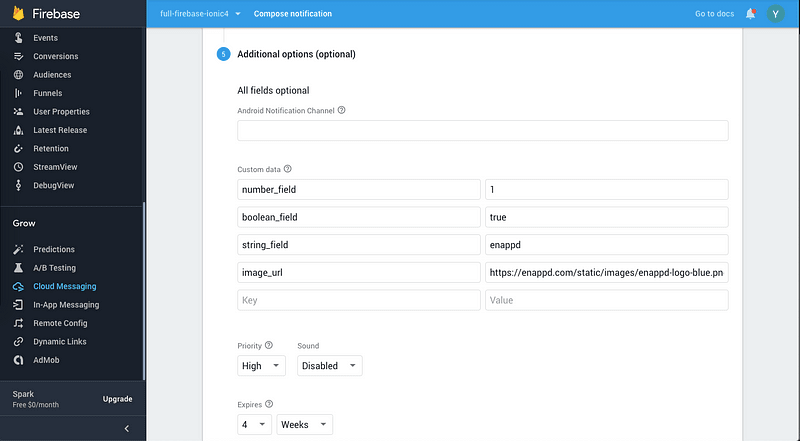Click the image_url key input
The height and width of the screenshot is (441, 800).
pos(359,273)
